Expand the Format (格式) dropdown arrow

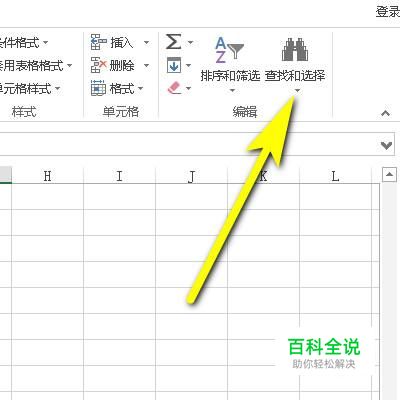click(140, 88)
